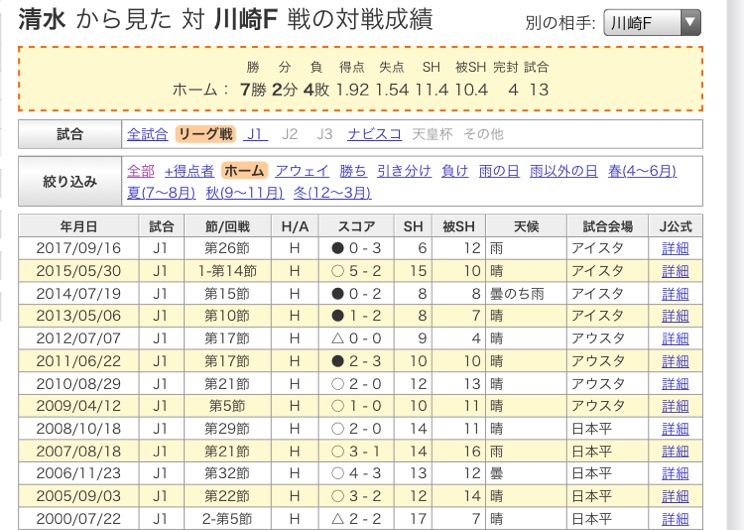744x530 pixels.
Task: Open the 別の相手 opponent dropdown
Action: point(652,23)
